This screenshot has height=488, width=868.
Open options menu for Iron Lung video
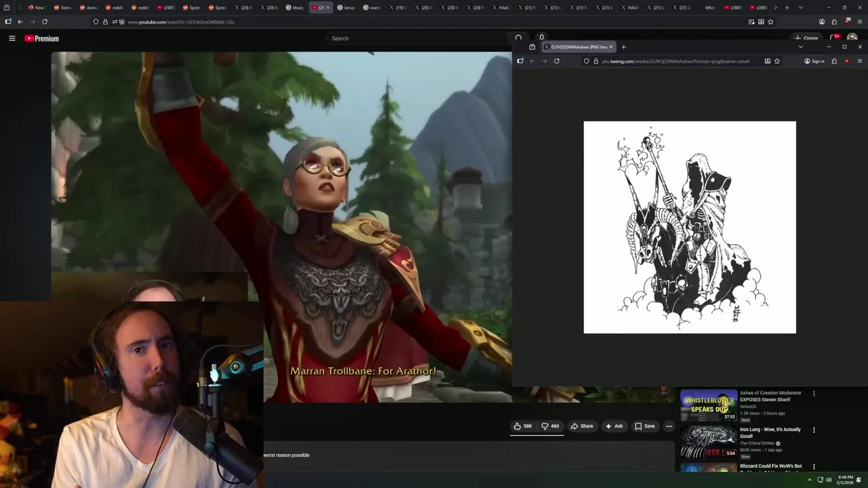(814, 430)
